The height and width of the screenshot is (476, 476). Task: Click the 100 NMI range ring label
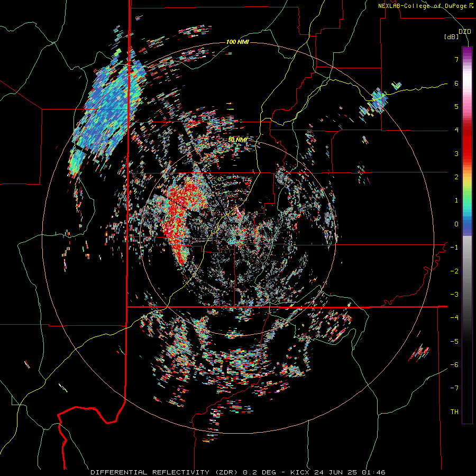pyautogui.click(x=237, y=42)
